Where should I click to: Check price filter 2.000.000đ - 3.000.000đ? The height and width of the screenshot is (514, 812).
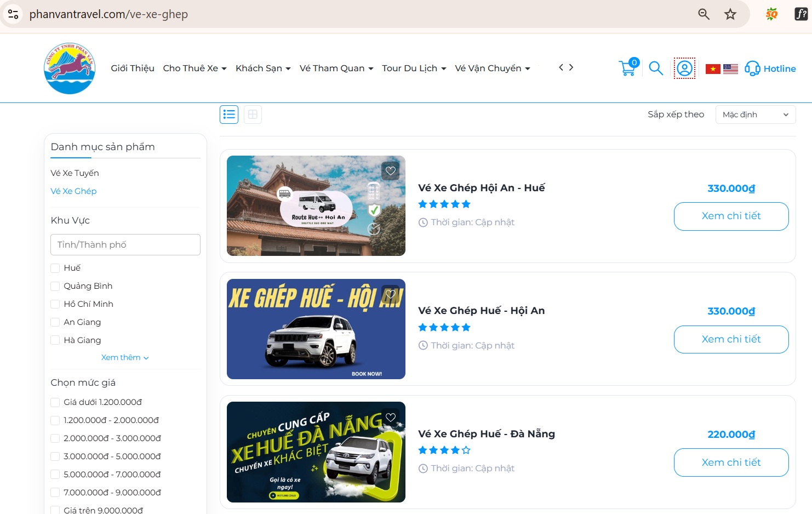(x=55, y=438)
